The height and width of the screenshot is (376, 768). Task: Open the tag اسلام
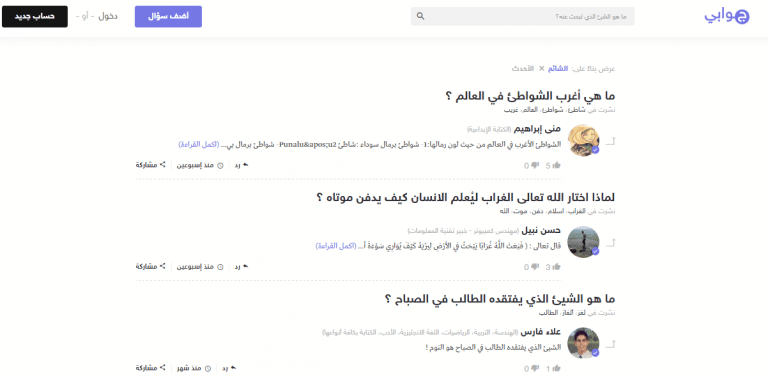555,212
